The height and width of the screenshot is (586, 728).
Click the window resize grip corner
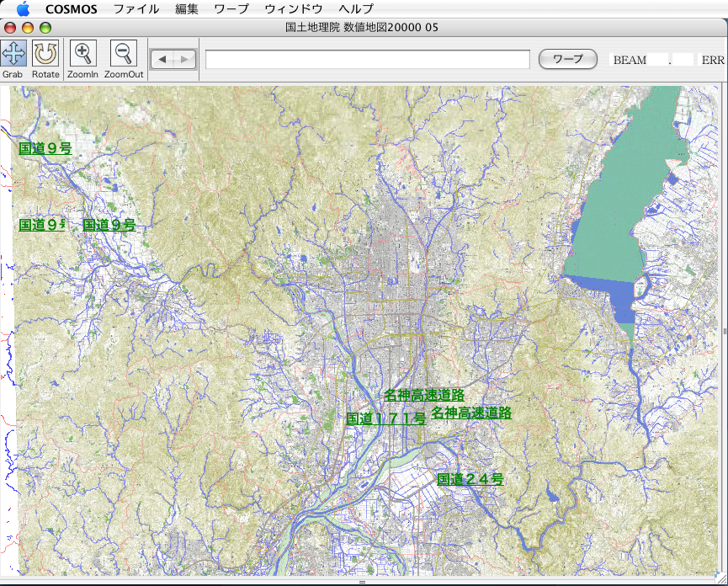pos(721,578)
